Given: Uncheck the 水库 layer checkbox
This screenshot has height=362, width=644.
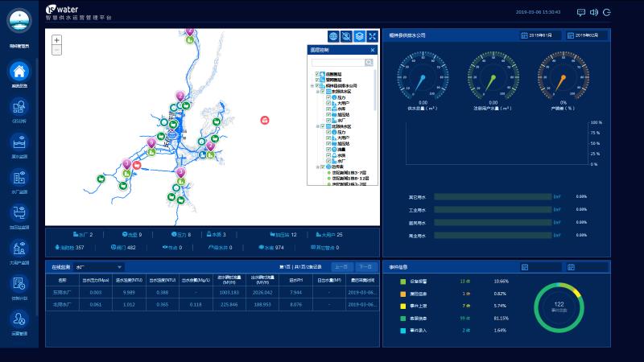Looking at the screenshot, I should tap(328, 109).
